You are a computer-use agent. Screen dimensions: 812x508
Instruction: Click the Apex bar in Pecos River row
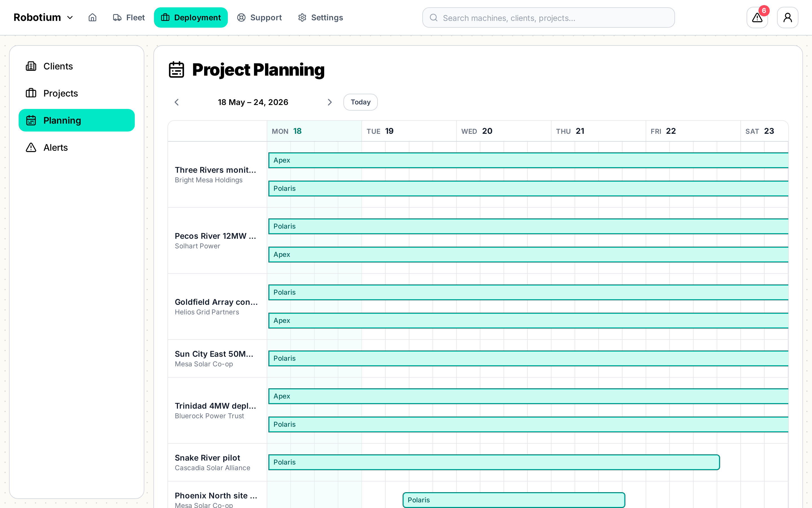click(x=528, y=255)
